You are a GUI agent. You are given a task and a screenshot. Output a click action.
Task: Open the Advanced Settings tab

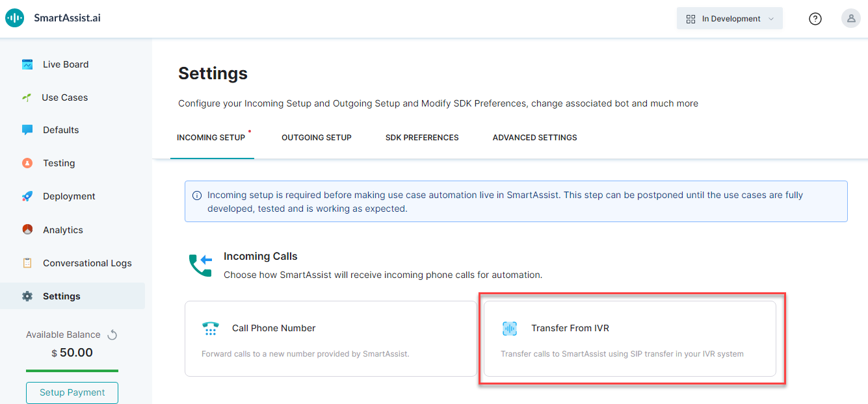[x=534, y=138]
